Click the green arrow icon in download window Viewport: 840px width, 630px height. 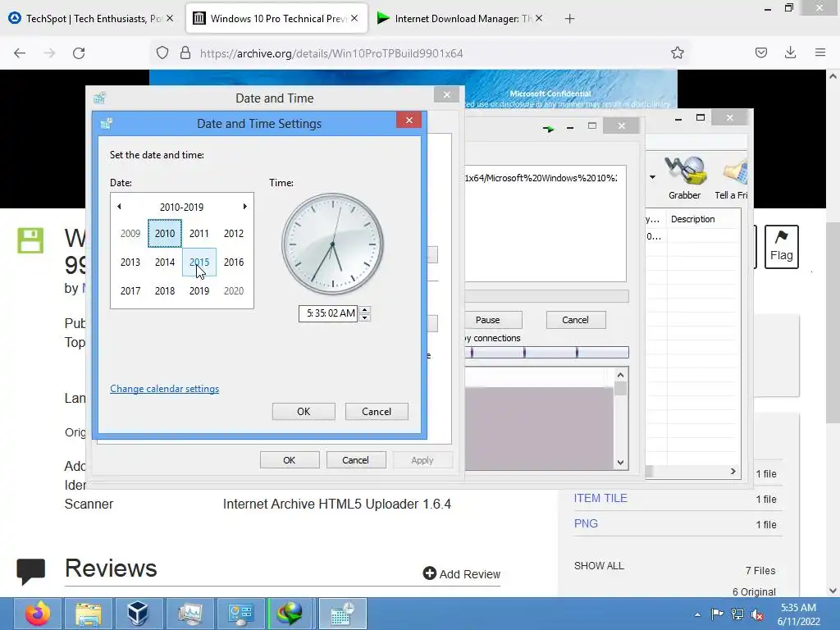pos(548,129)
